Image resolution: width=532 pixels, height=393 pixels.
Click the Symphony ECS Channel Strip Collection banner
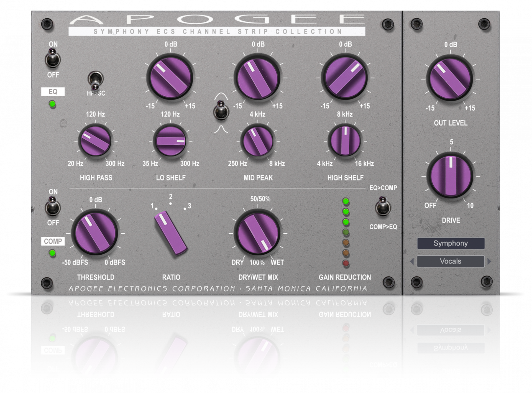click(x=217, y=31)
